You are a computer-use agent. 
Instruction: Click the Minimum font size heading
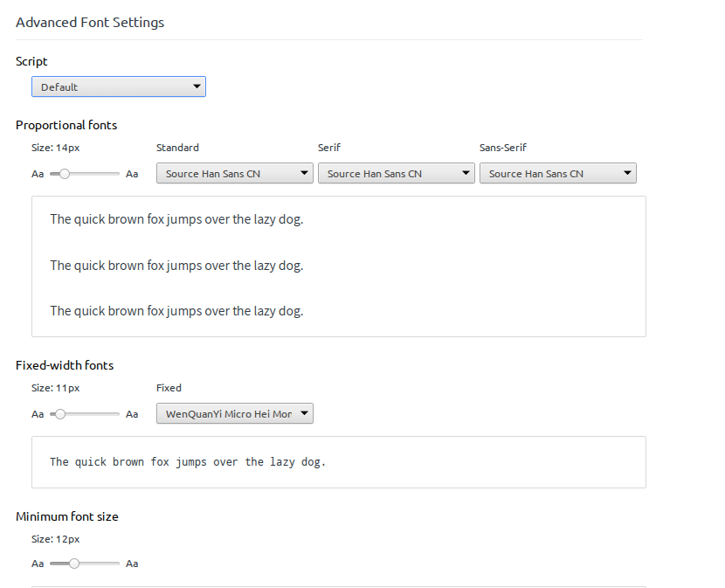click(x=67, y=516)
